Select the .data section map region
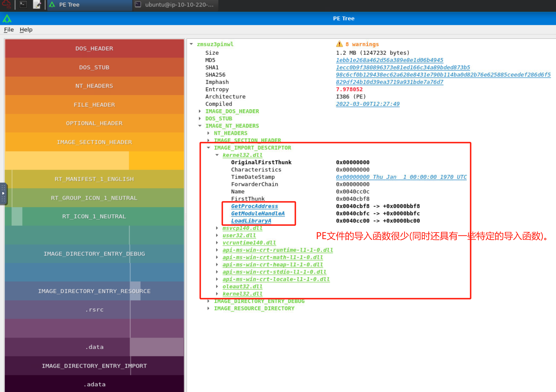The image size is (556, 392). pos(94,347)
